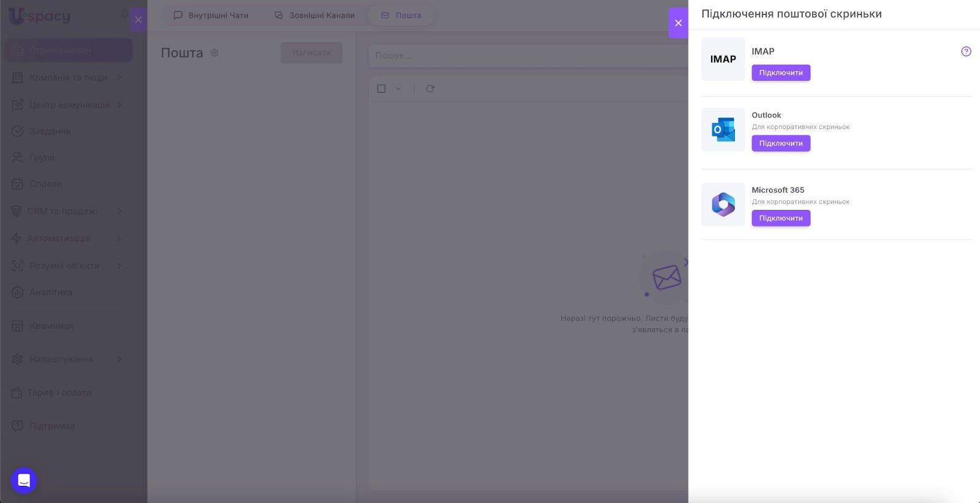This screenshot has height=503, width=980.
Task: Collapse the left sidebar with purple X
Action: point(138,20)
